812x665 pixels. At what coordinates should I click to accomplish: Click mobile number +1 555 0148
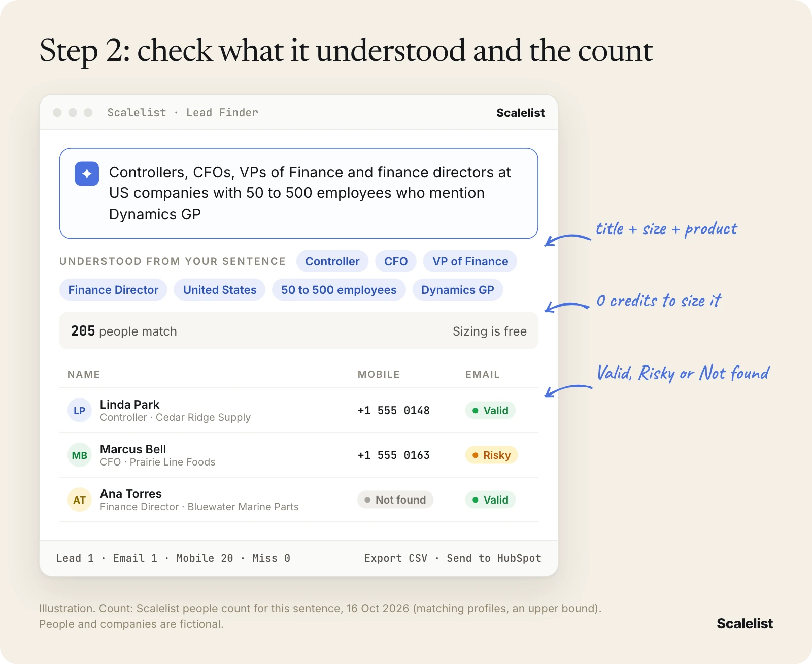(394, 410)
